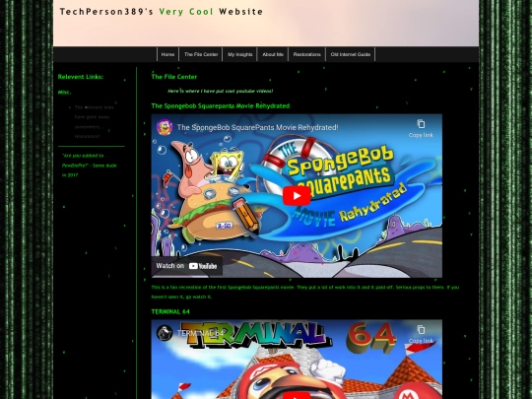Click the SpongeBob video channel avatar
Viewport: 532px width, 399px height.
coord(165,127)
